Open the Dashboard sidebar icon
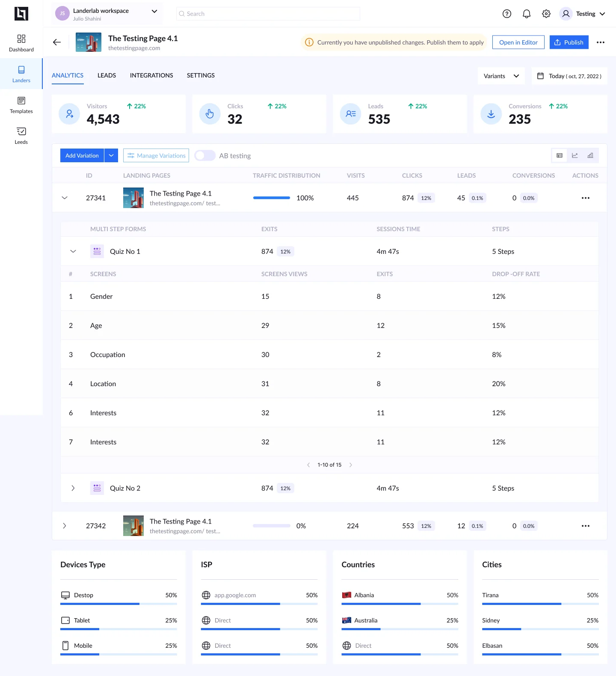The image size is (616, 676). point(21,43)
